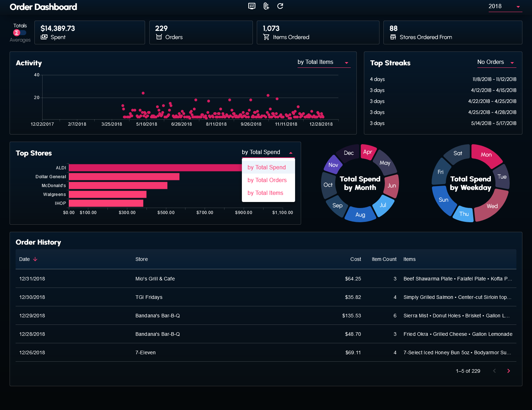Image resolution: width=532 pixels, height=410 pixels.
Task: Click the Bandana's Bar-B-Q 12/29/2018 order row
Action: point(266,316)
